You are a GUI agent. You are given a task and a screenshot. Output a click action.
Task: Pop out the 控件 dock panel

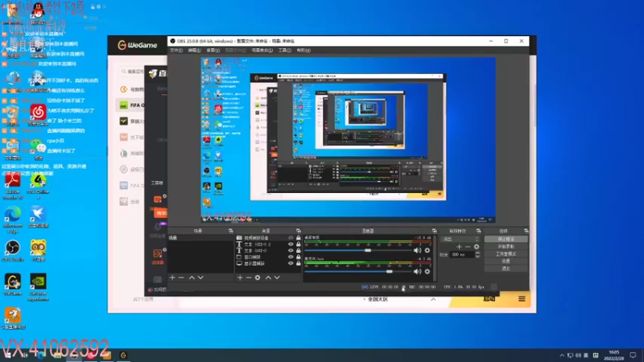tap(526, 231)
